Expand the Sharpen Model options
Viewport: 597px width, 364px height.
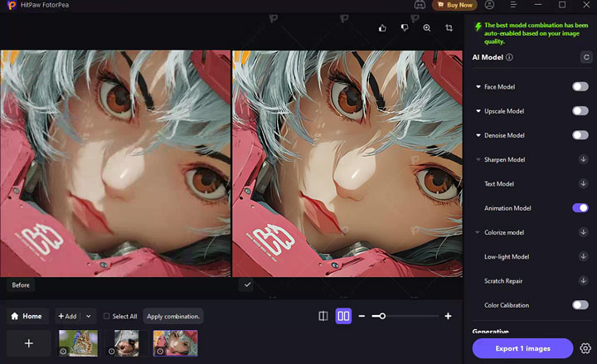(x=478, y=159)
